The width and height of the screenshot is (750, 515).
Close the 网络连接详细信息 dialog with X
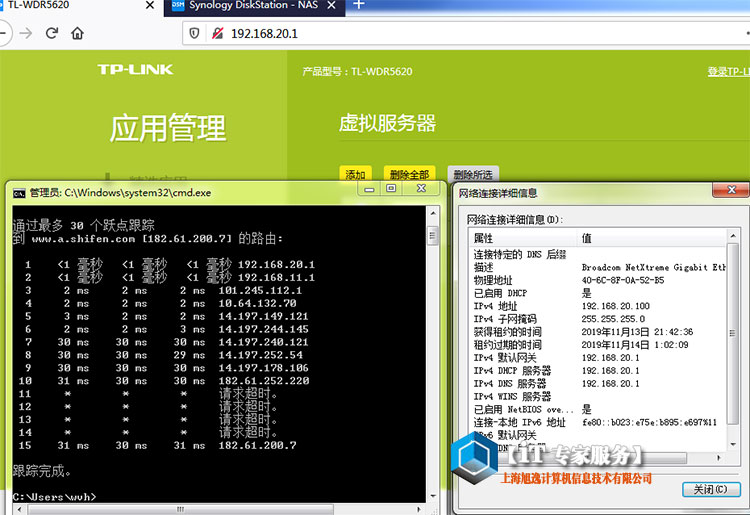click(x=731, y=189)
